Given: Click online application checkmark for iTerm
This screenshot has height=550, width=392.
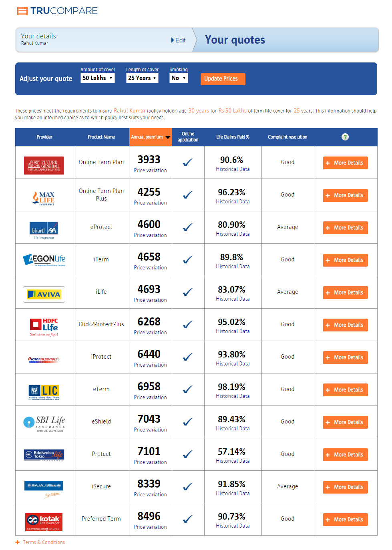Looking at the screenshot, I should click(188, 260).
